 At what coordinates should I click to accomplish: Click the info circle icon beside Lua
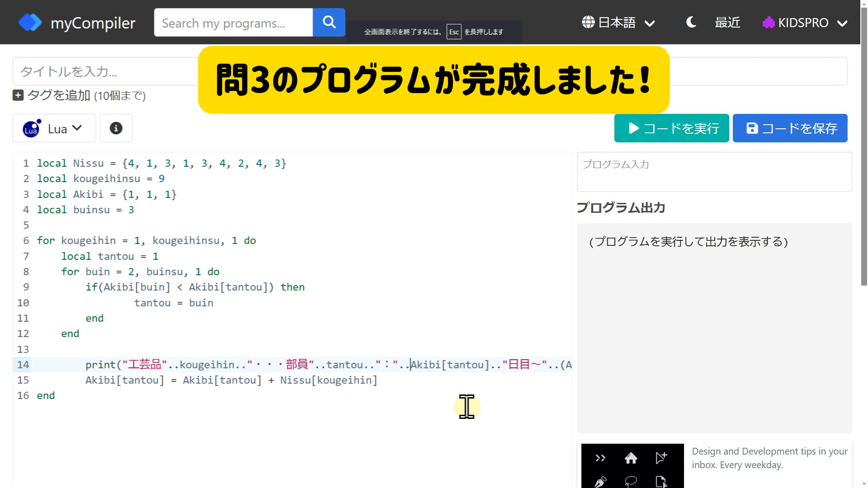tap(116, 128)
